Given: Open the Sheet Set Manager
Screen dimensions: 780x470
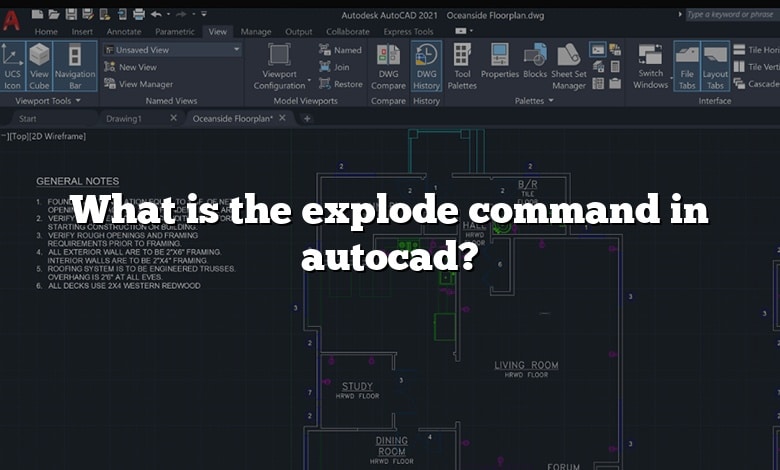Looking at the screenshot, I should (x=569, y=66).
